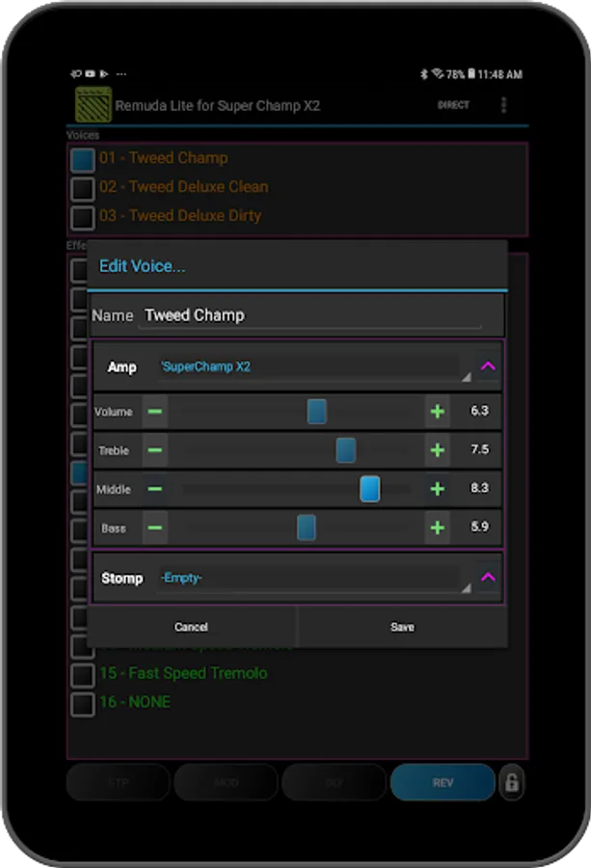Increase Middle with the plus button
The height and width of the screenshot is (868, 591).
[x=437, y=489]
